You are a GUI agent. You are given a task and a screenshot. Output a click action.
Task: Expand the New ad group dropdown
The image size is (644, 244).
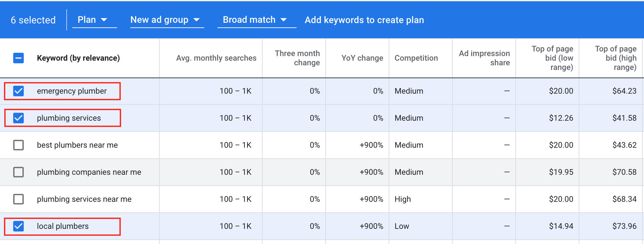[x=167, y=20]
